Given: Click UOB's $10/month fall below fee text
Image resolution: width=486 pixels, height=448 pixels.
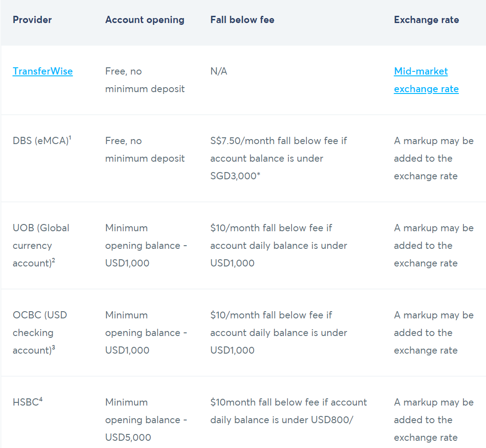Looking at the screenshot, I should pos(278,246).
